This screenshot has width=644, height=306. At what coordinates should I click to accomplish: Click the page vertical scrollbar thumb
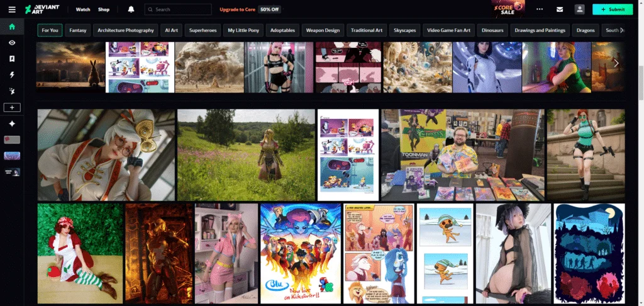641,82
